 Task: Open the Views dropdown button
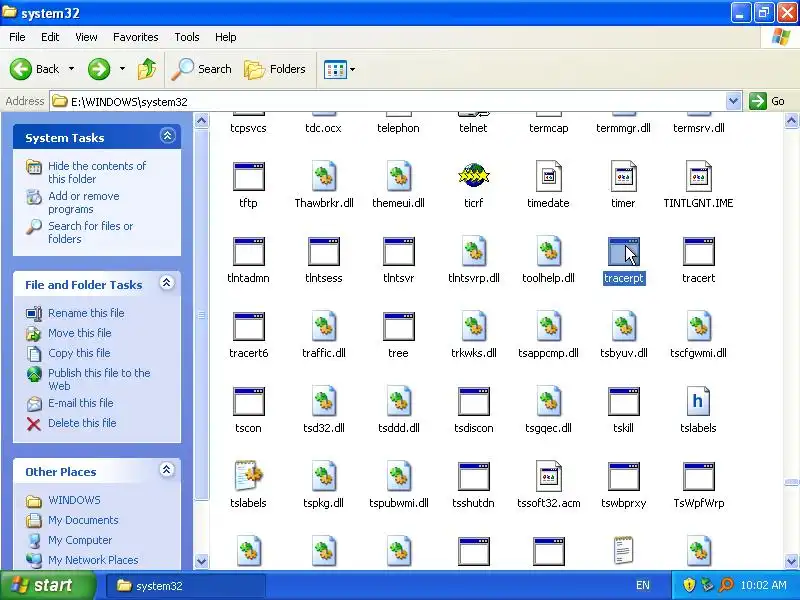339,69
